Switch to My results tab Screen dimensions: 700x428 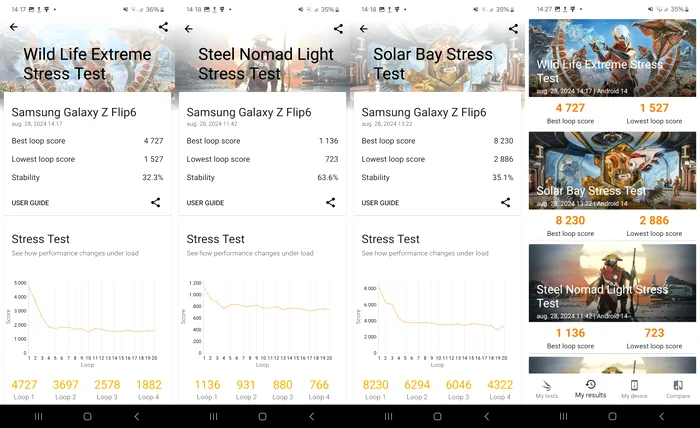coord(590,389)
